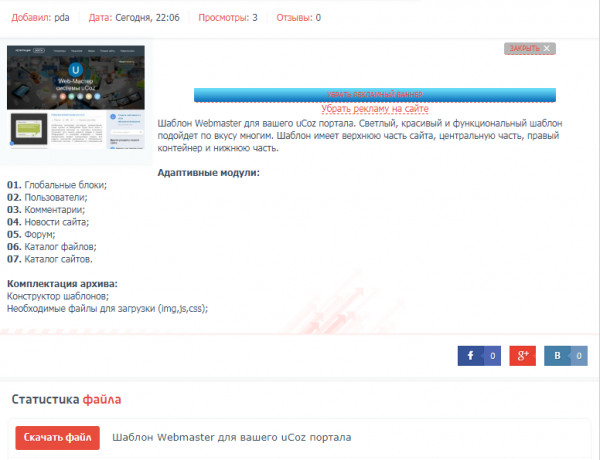Click the Дата: Сегодня, 22:06 entry
Screen dimensions: 600x460
coord(134,18)
